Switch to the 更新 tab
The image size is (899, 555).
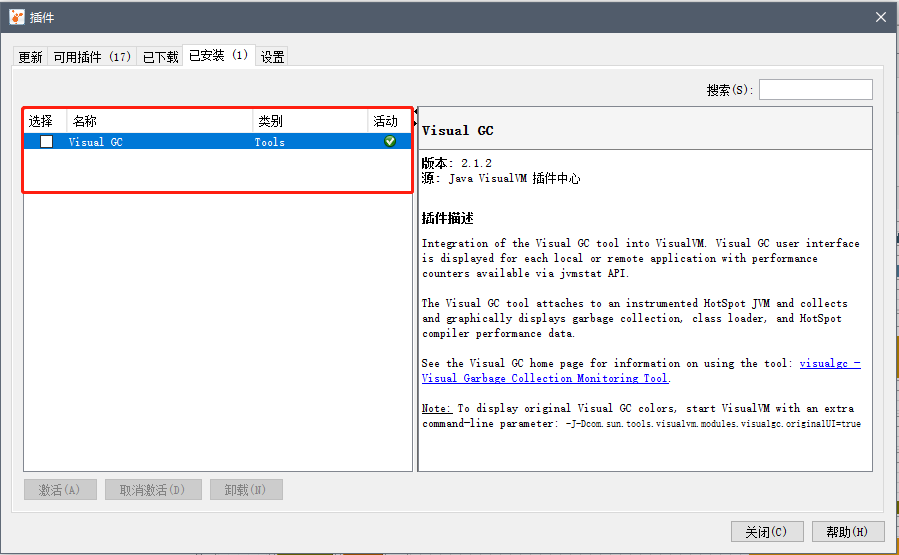pos(30,57)
